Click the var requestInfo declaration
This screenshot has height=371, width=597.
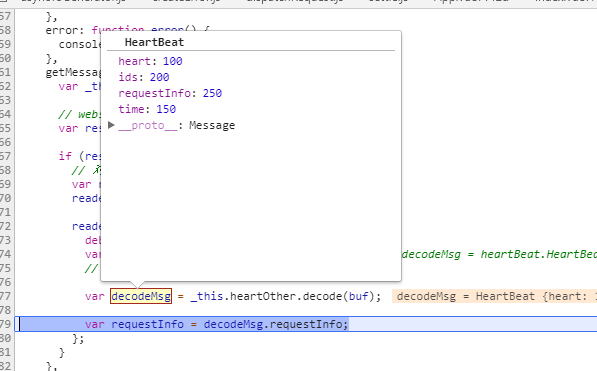click(x=134, y=324)
